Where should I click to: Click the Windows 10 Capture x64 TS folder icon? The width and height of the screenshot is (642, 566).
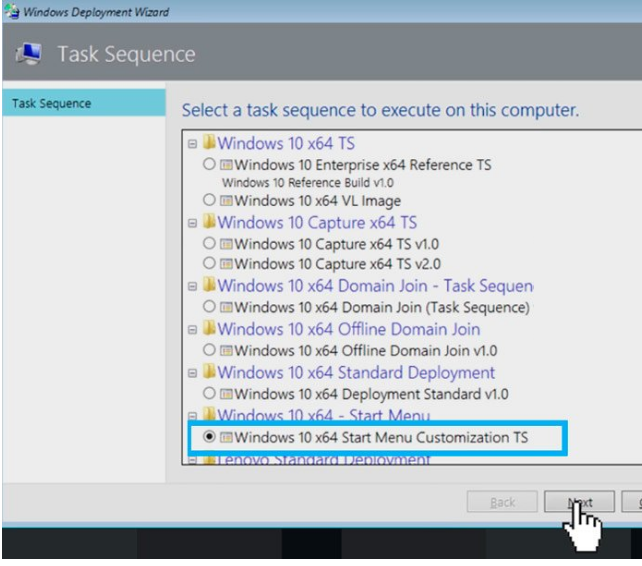[x=209, y=221]
